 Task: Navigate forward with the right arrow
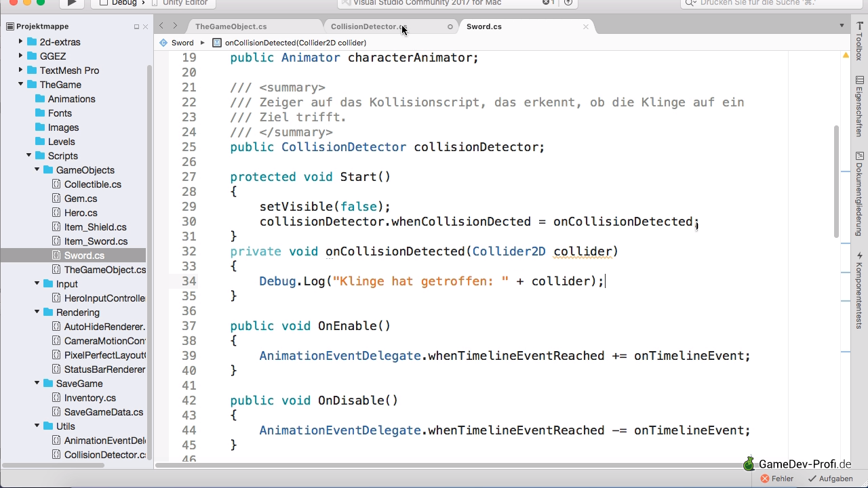(175, 26)
